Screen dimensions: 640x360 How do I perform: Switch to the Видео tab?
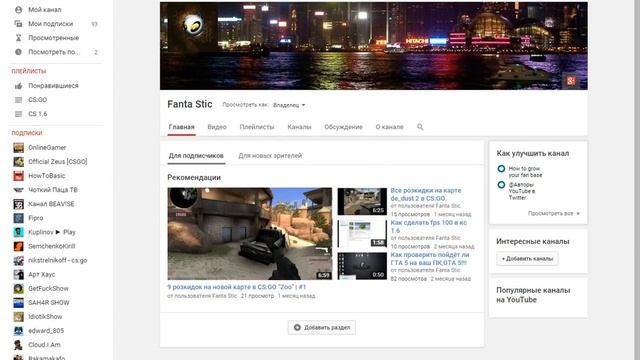click(x=217, y=127)
